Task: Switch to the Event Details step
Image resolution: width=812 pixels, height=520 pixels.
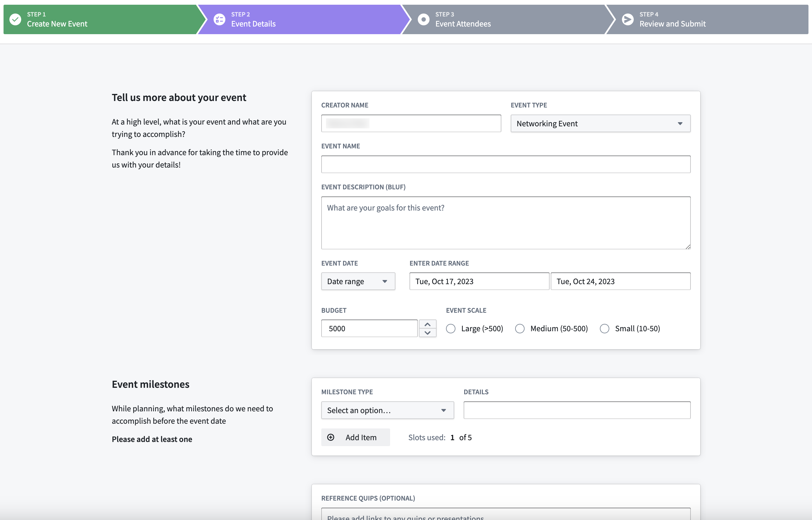Action: 304,19
